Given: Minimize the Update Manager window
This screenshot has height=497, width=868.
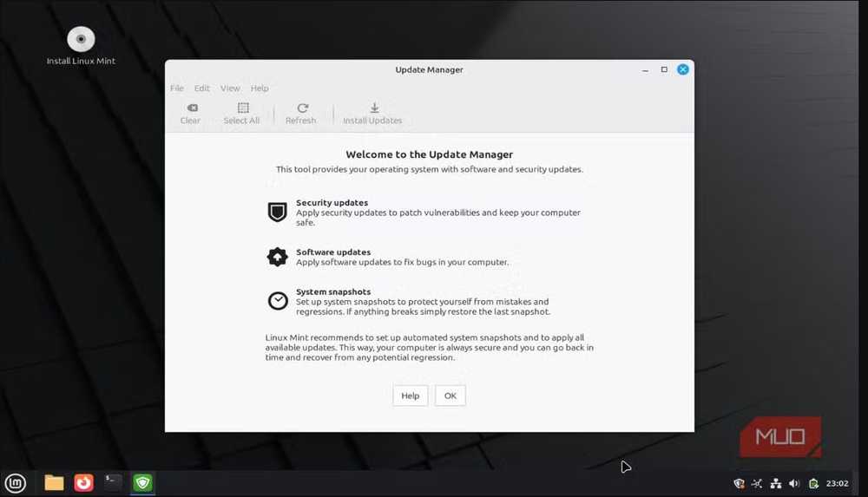Looking at the screenshot, I should [645, 69].
